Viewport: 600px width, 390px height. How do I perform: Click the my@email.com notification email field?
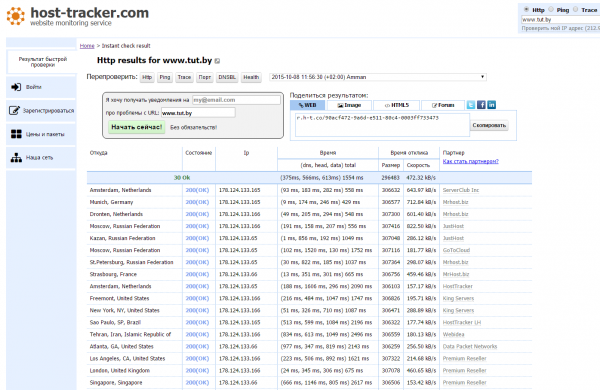pos(236,100)
